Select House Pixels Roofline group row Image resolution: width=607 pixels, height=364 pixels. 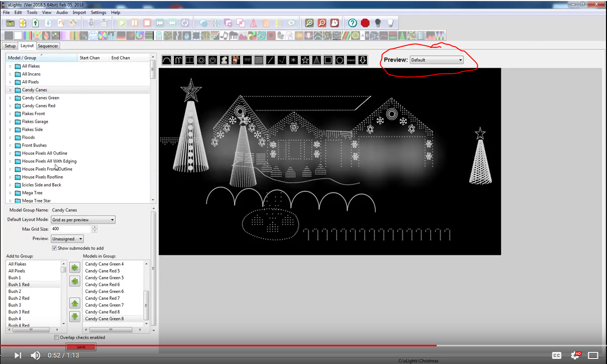(x=78, y=177)
